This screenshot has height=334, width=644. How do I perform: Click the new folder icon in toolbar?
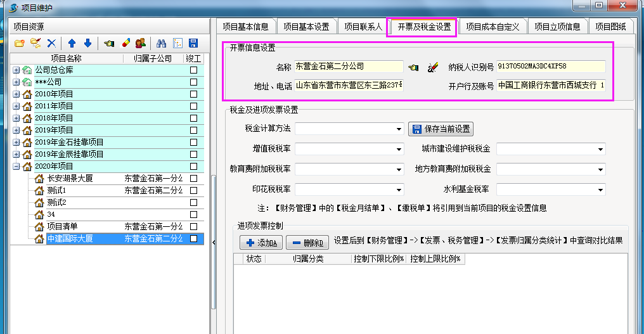(19, 43)
